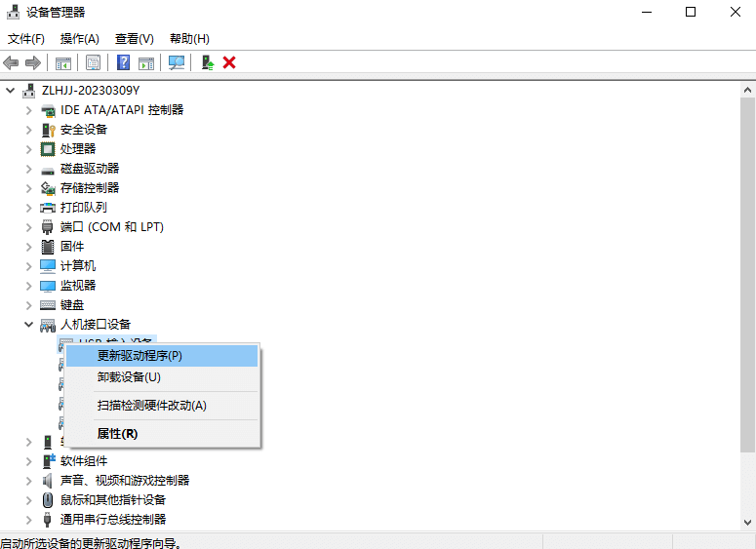
Task: Collapse the 人机接口设备 node
Action: point(29,325)
